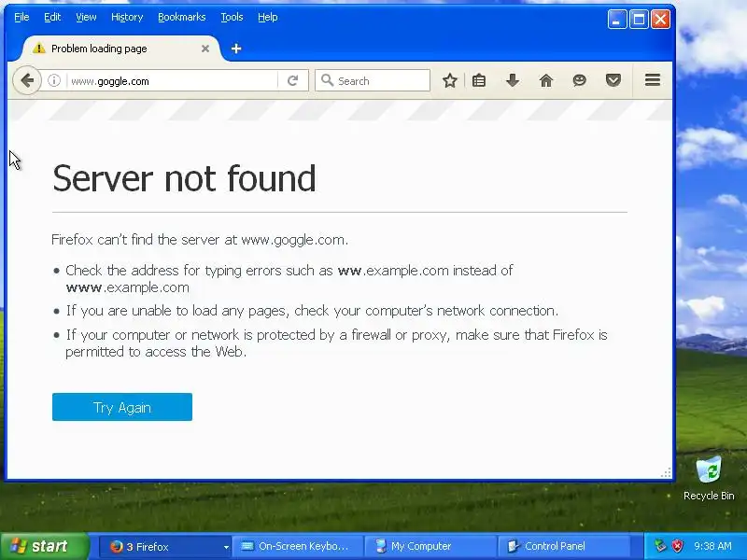Click the search magnifier icon
The image size is (747, 560).
click(x=327, y=80)
